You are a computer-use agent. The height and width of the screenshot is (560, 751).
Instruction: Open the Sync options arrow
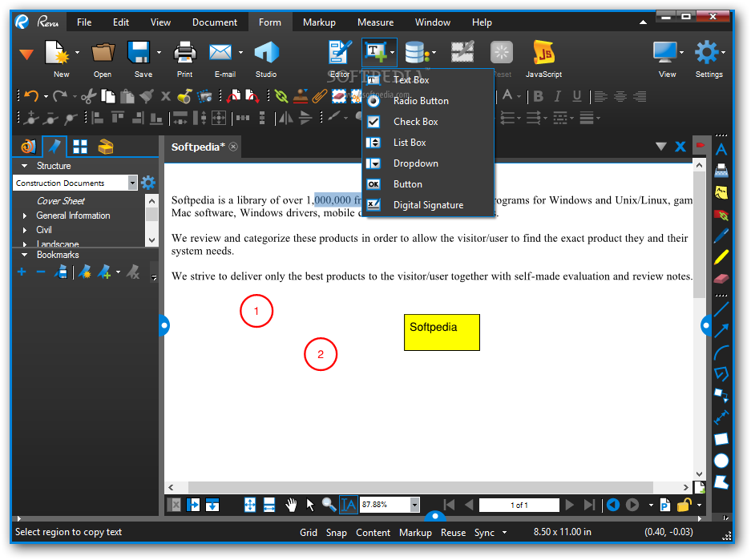coord(504,533)
